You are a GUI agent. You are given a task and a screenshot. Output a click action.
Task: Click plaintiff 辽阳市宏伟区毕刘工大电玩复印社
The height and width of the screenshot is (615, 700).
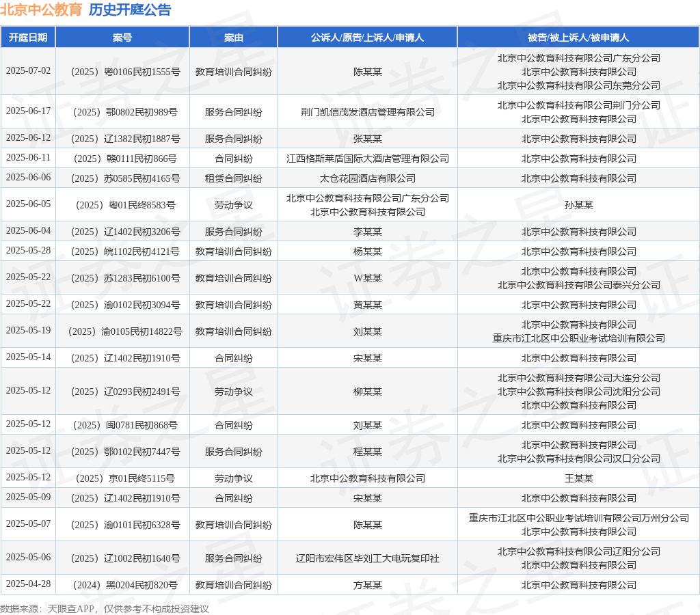click(x=367, y=558)
